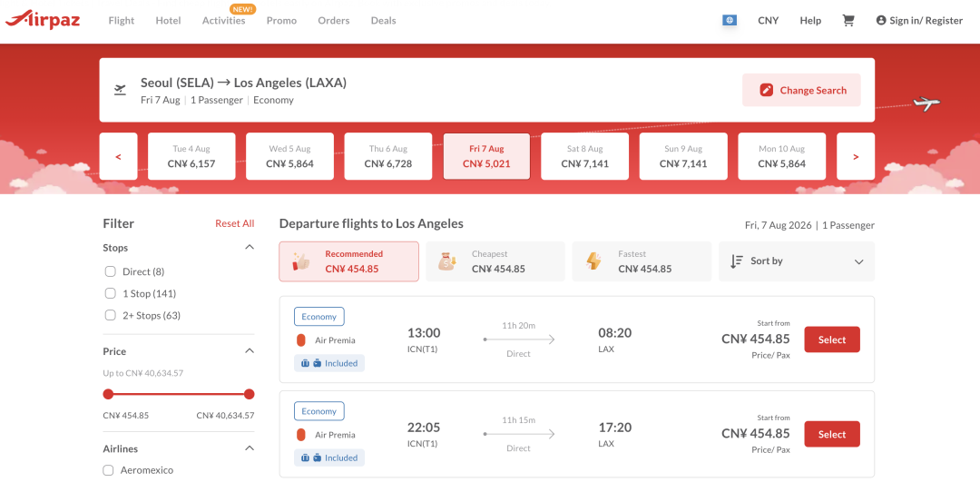Open the shopping cart icon

point(848,21)
